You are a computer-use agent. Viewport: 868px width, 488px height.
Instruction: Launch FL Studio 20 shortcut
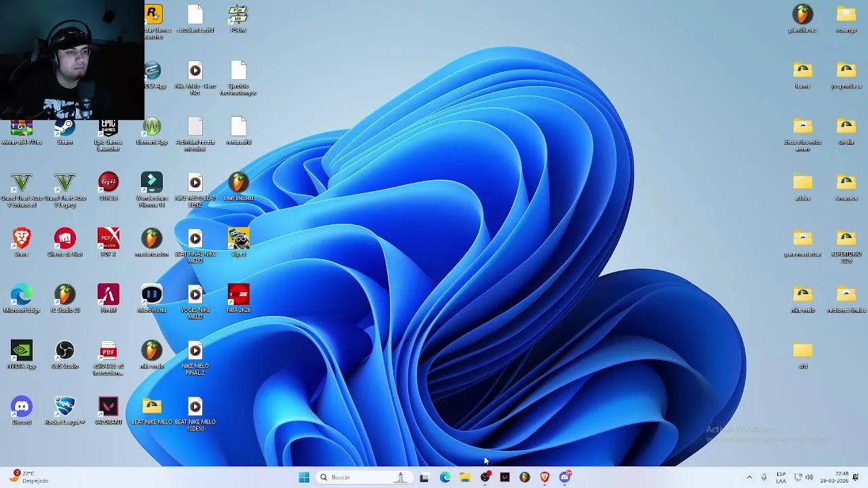pyautogui.click(x=64, y=298)
